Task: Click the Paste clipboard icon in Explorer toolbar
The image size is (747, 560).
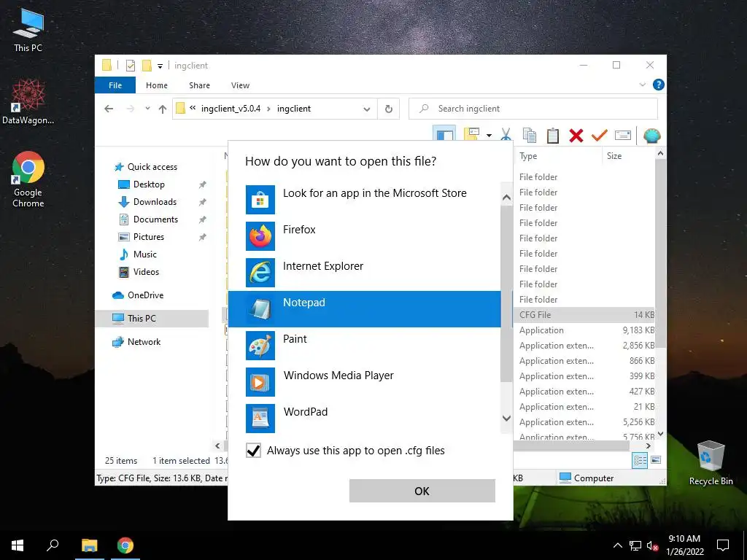Action: pos(553,136)
